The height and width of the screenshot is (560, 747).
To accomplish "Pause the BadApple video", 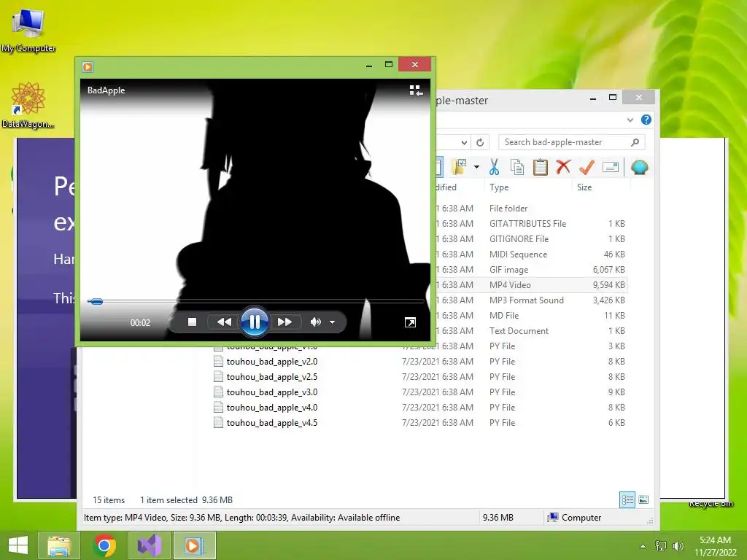I will (x=255, y=322).
